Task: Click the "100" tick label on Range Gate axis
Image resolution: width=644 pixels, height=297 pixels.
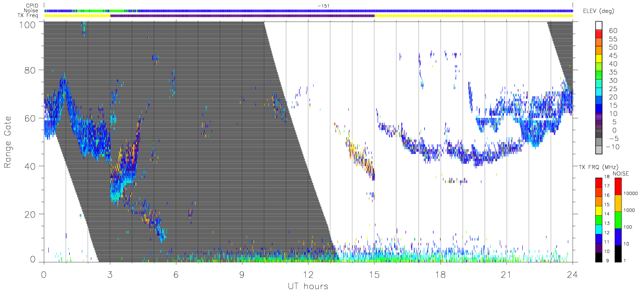Action: pyautogui.click(x=28, y=25)
